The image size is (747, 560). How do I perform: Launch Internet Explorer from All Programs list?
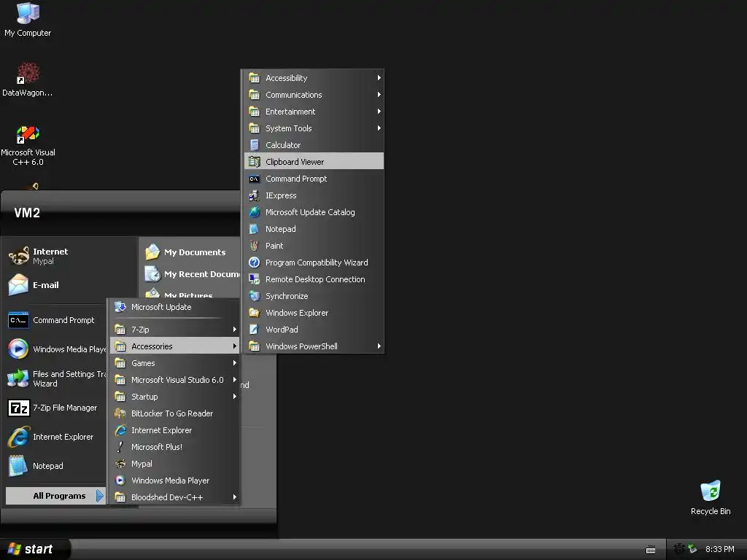175,430
